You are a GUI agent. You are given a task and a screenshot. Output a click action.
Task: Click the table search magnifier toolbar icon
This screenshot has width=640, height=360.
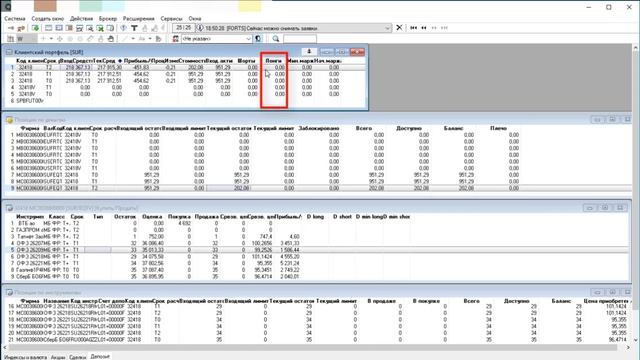(x=89, y=28)
